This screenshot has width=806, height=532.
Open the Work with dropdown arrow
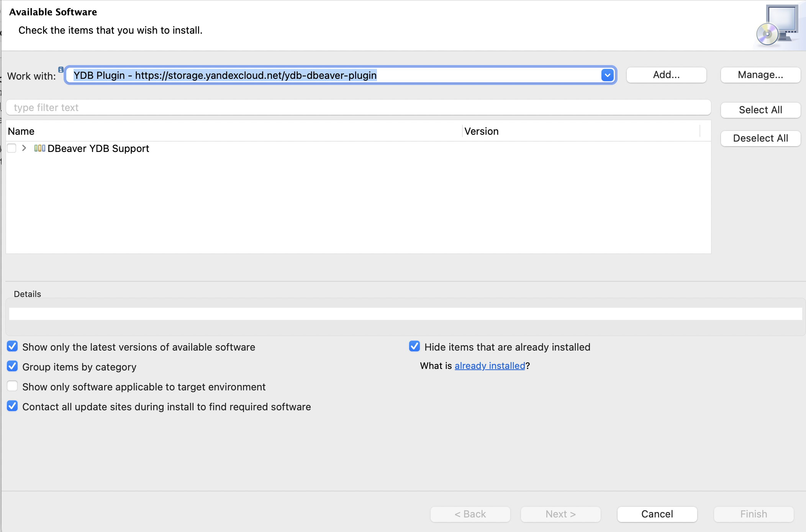(607, 75)
